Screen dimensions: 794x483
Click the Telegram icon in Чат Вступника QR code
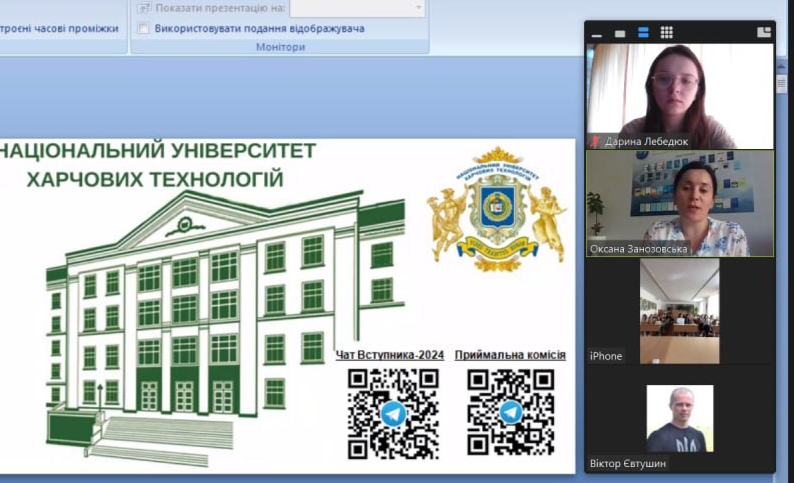tap(393, 414)
